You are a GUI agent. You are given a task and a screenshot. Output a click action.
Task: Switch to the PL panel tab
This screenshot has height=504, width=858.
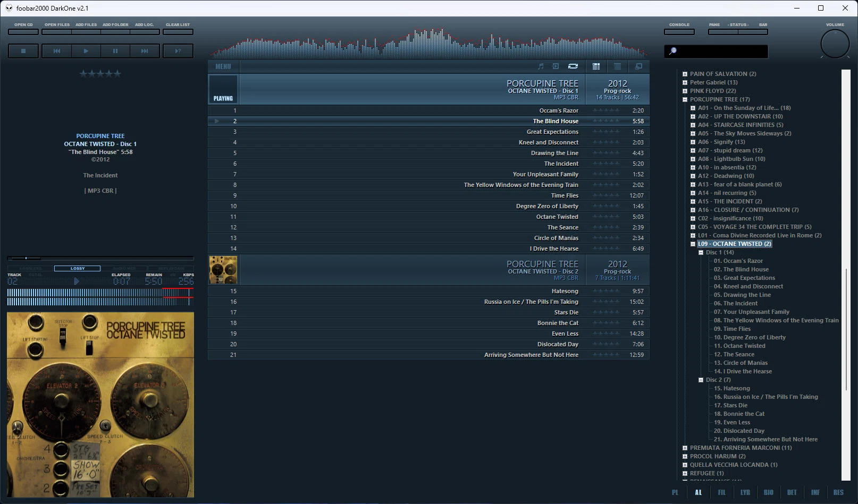click(x=675, y=492)
